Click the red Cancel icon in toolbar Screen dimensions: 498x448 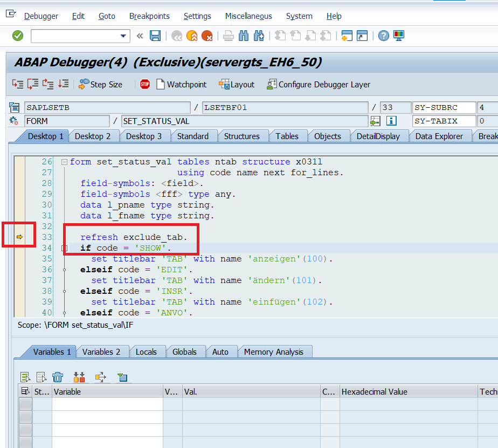[207, 36]
